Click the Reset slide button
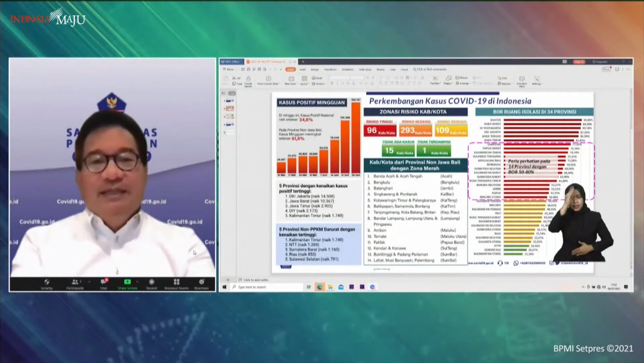This screenshot has height=363, width=644. point(317,78)
